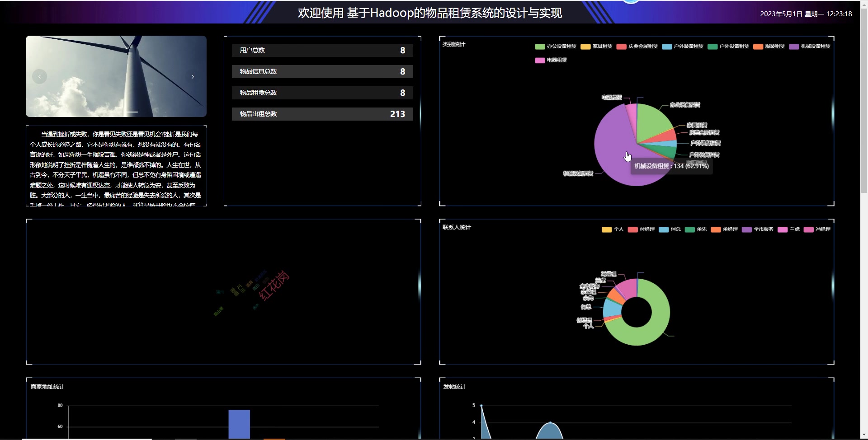Toggle 家具租赁 legend item
This screenshot has width=868, height=440.
[x=596, y=47]
